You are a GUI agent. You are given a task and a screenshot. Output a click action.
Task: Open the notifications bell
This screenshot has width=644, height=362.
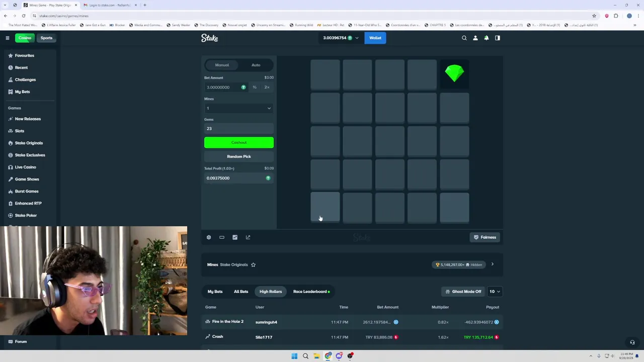click(x=487, y=38)
